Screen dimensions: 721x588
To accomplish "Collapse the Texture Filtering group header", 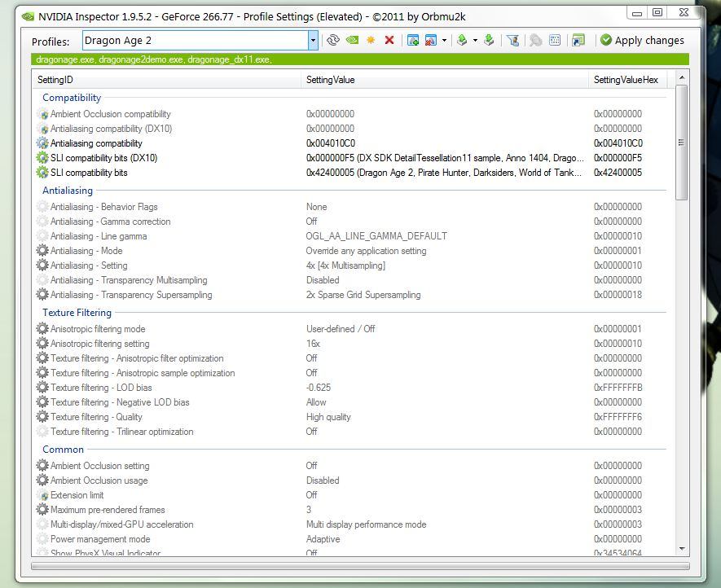I will pos(77,313).
